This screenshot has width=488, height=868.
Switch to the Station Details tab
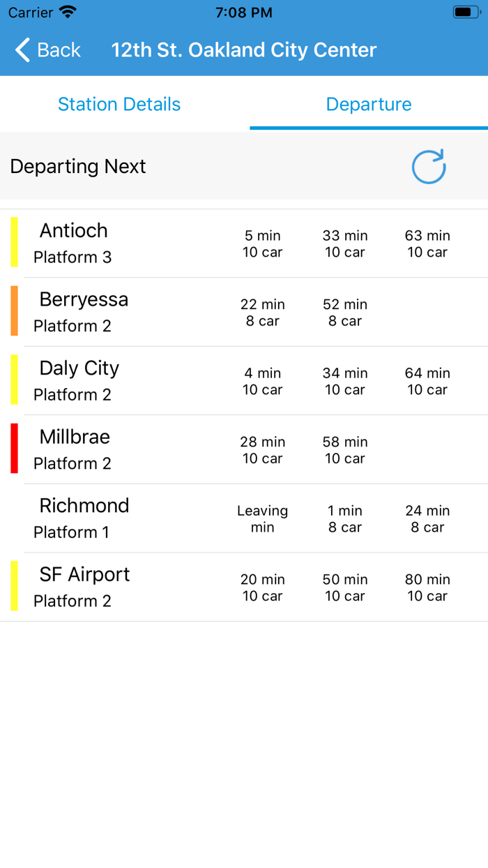pos(119,104)
